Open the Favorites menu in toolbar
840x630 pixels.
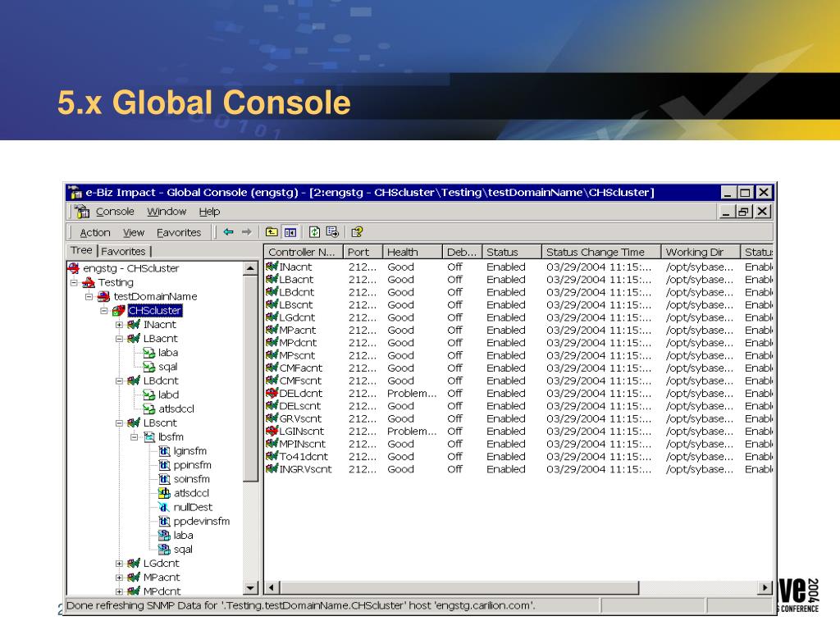click(x=179, y=232)
